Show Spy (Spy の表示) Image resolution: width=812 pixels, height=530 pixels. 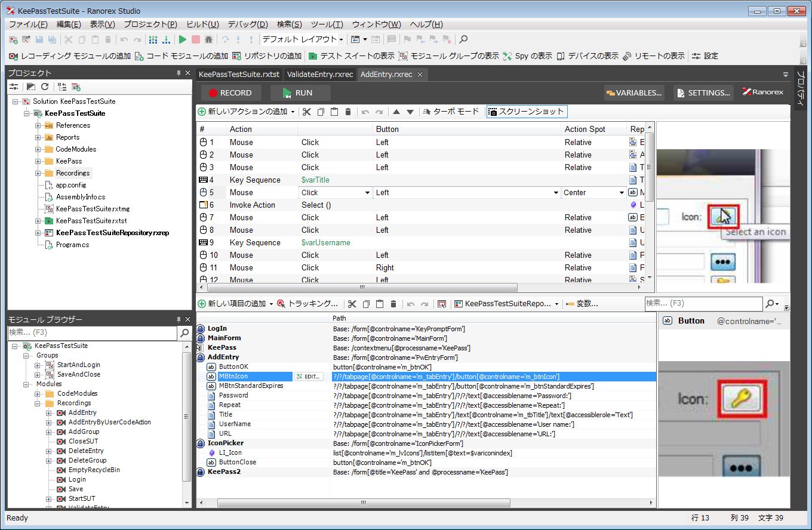point(527,56)
